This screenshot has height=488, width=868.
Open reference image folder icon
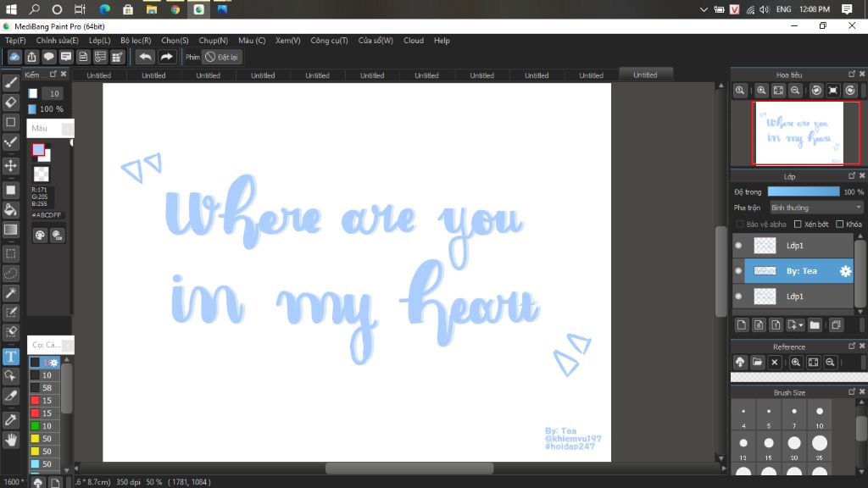757,363
